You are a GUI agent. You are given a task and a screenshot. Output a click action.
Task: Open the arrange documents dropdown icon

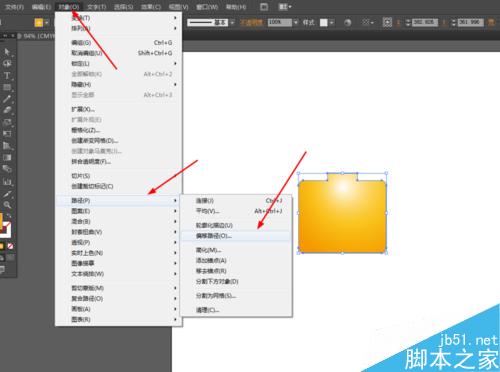(x=285, y=7)
